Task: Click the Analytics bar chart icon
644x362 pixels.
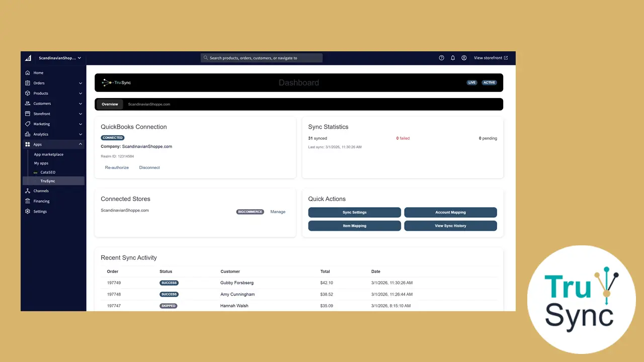Action: click(x=28, y=134)
